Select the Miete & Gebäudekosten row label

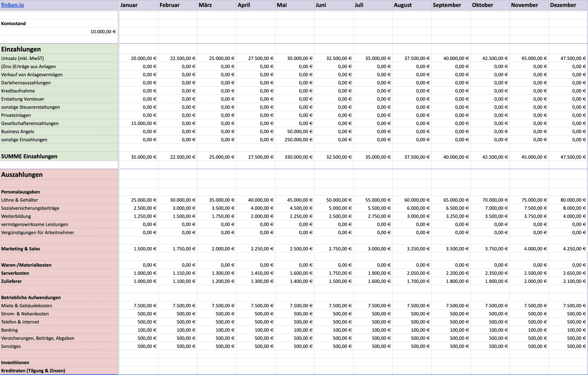tap(27, 306)
